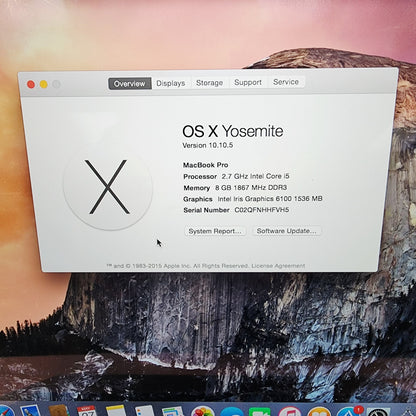
Task: Click the Version 10.10.5 text
Action: click(x=208, y=145)
